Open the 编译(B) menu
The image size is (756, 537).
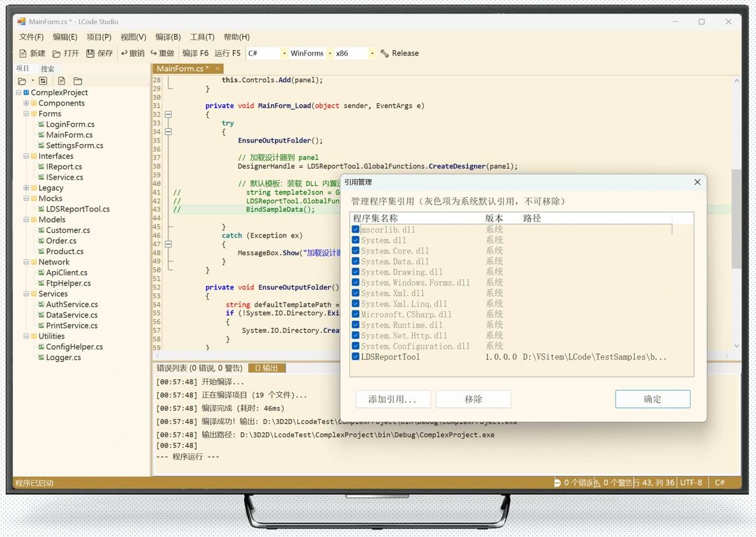pos(168,37)
